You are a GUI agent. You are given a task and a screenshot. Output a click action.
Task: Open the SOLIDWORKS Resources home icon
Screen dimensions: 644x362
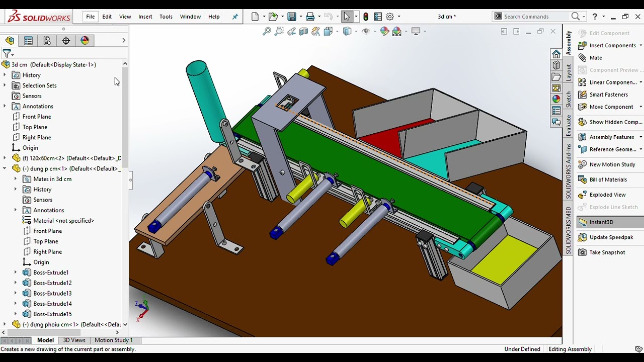(x=556, y=54)
